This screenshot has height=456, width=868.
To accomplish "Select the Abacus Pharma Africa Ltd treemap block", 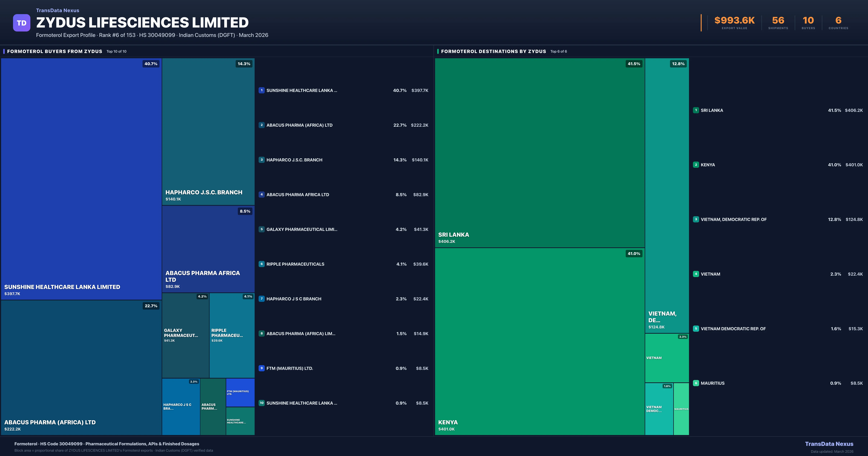I will click(208, 249).
